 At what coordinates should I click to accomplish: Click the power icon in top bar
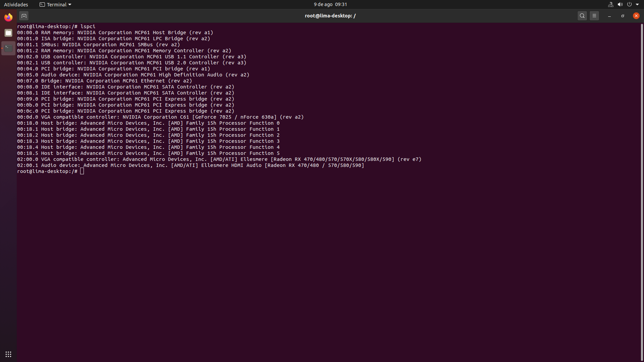coord(629,4)
